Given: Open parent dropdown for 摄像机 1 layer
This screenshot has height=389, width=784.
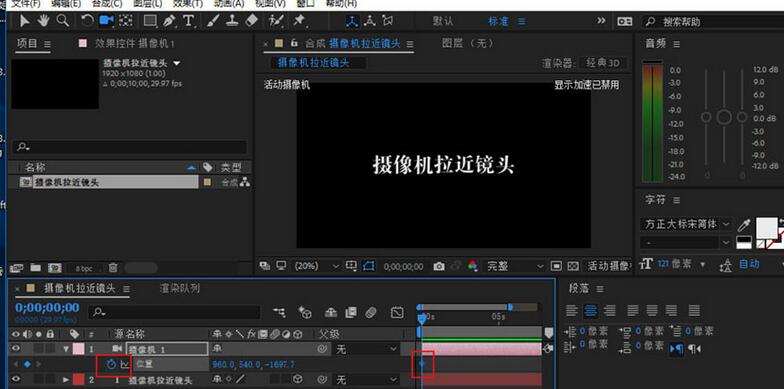Looking at the screenshot, I should [x=366, y=349].
